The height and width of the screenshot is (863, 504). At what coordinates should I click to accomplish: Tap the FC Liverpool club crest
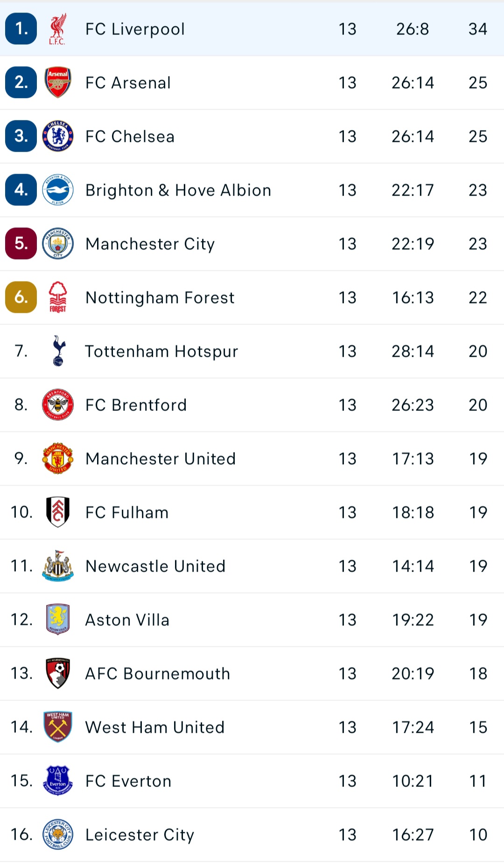tap(58, 29)
